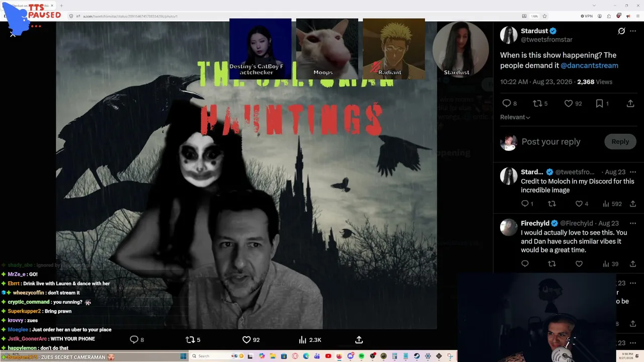Image resolution: width=644 pixels, height=362 pixels.
Task: Like Firechyld's comment
Action: [579, 263]
